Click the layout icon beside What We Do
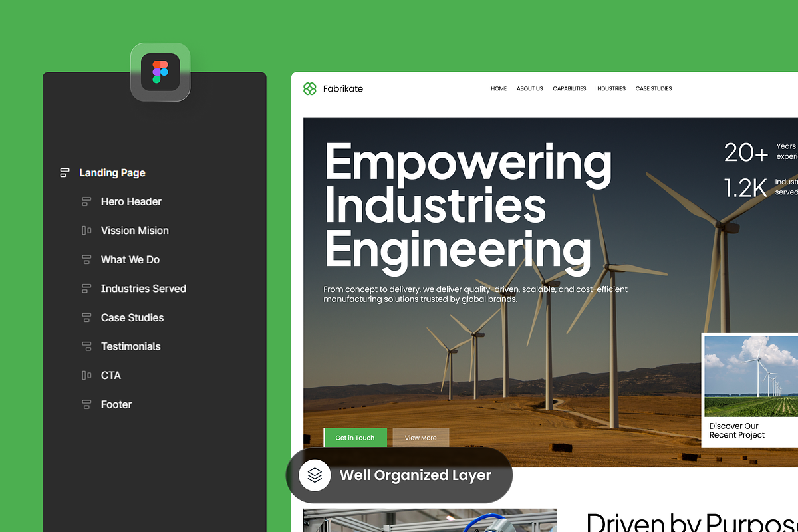The width and height of the screenshot is (798, 532). [86, 259]
